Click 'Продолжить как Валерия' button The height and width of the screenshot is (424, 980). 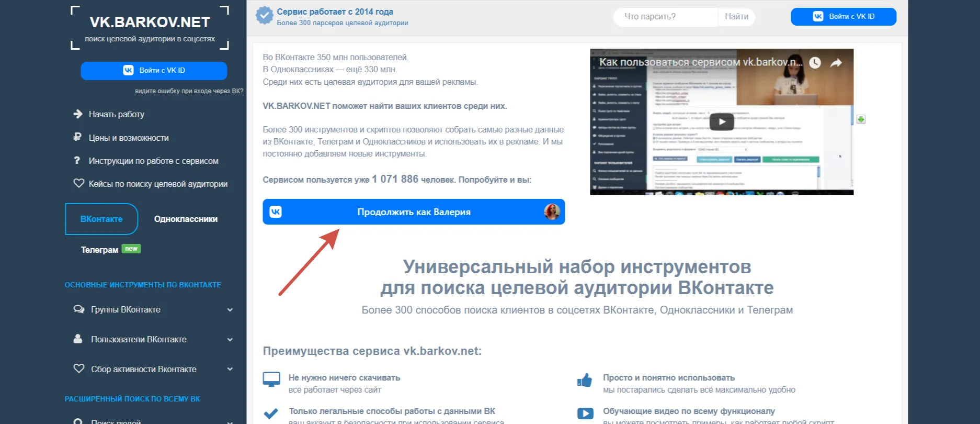pos(414,212)
